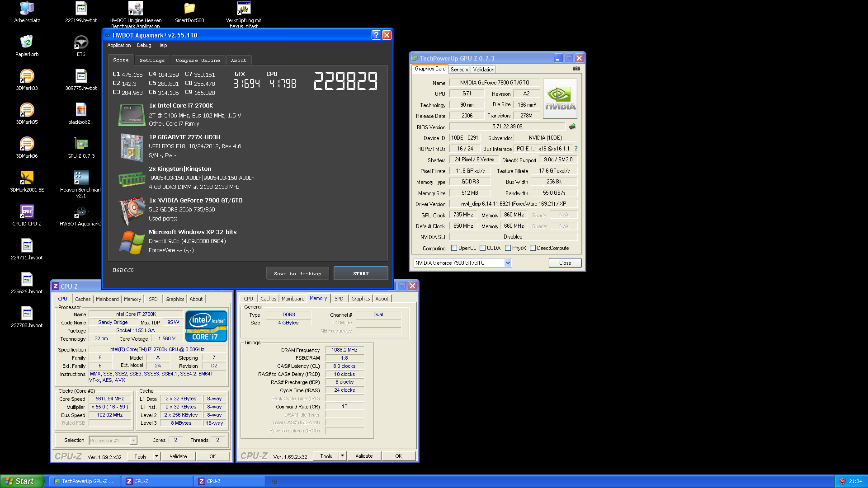Click the antivirus shield tray icon

pyautogui.click(x=842, y=481)
